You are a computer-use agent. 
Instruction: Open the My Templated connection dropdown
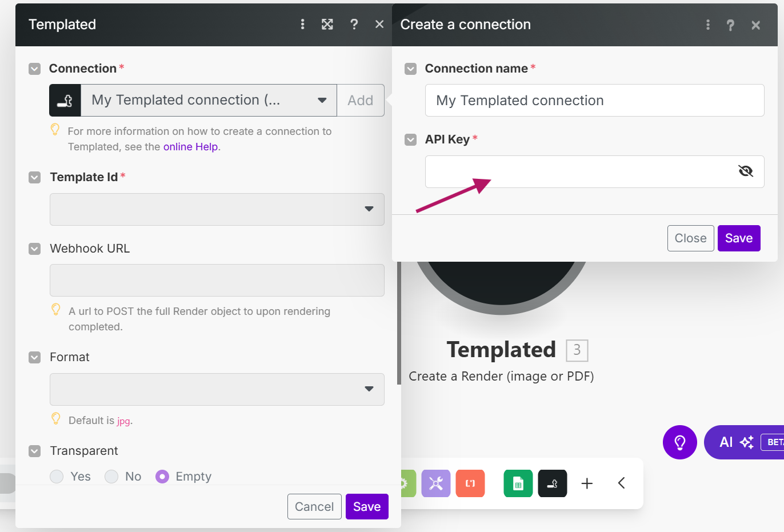209,101
